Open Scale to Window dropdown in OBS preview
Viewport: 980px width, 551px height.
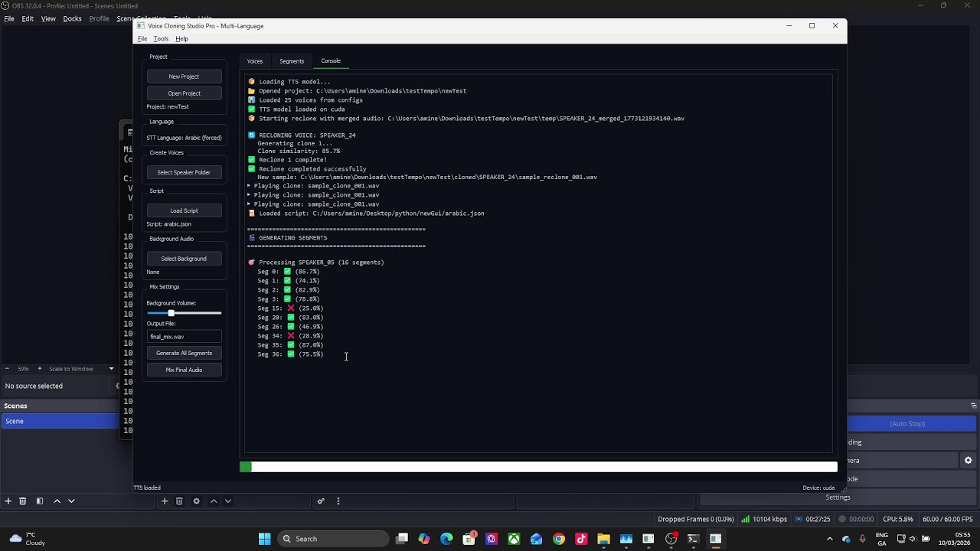click(80, 369)
